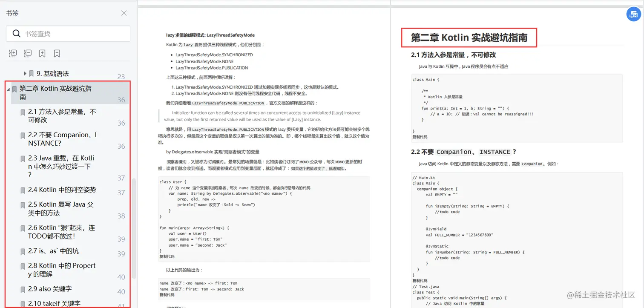This screenshot has height=308, width=644.
Task: Select bookmark 第二章 Kotlin 实战避坑指南
Action: (x=55, y=93)
